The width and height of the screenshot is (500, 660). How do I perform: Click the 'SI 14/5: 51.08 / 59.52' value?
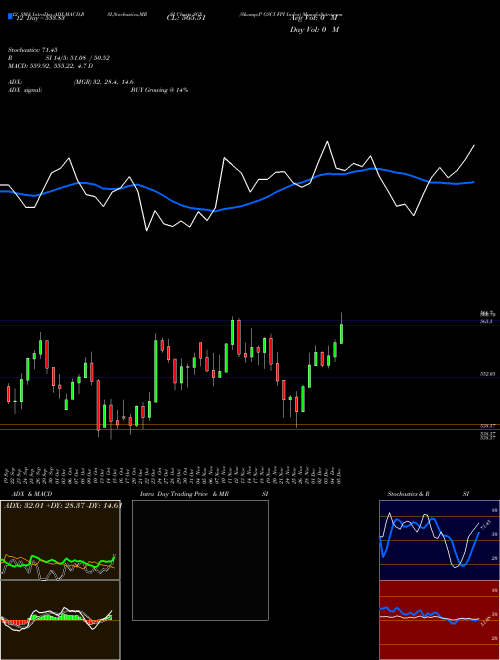coord(79,58)
